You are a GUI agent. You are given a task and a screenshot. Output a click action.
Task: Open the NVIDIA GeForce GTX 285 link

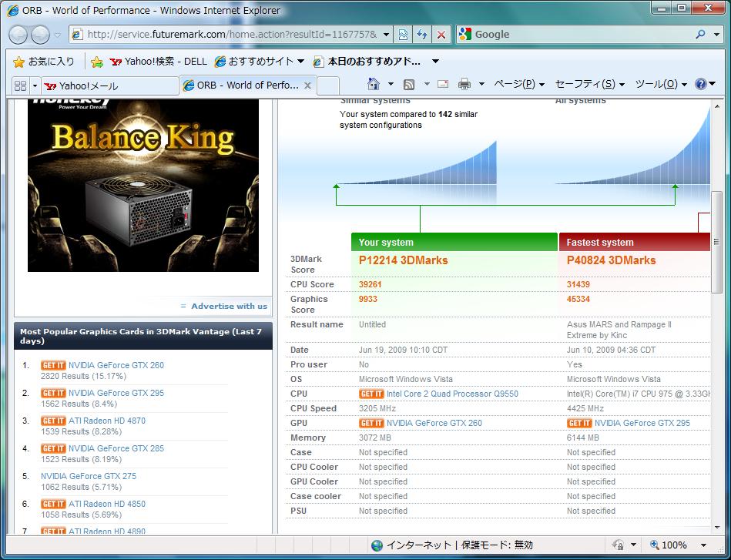coord(116,448)
